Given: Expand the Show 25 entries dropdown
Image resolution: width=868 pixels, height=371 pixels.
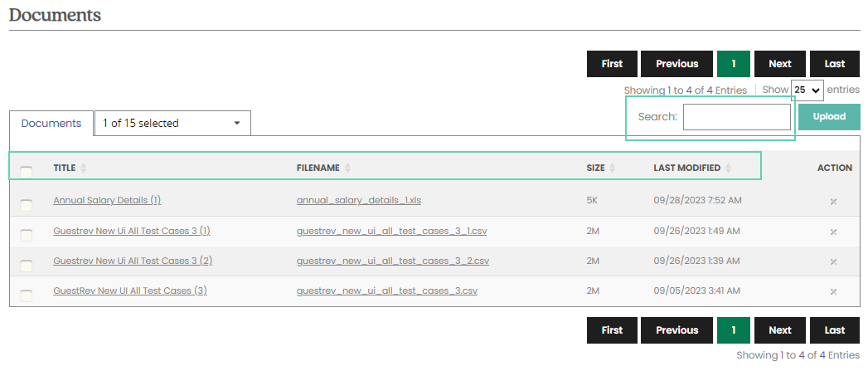Looking at the screenshot, I should pos(807,90).
